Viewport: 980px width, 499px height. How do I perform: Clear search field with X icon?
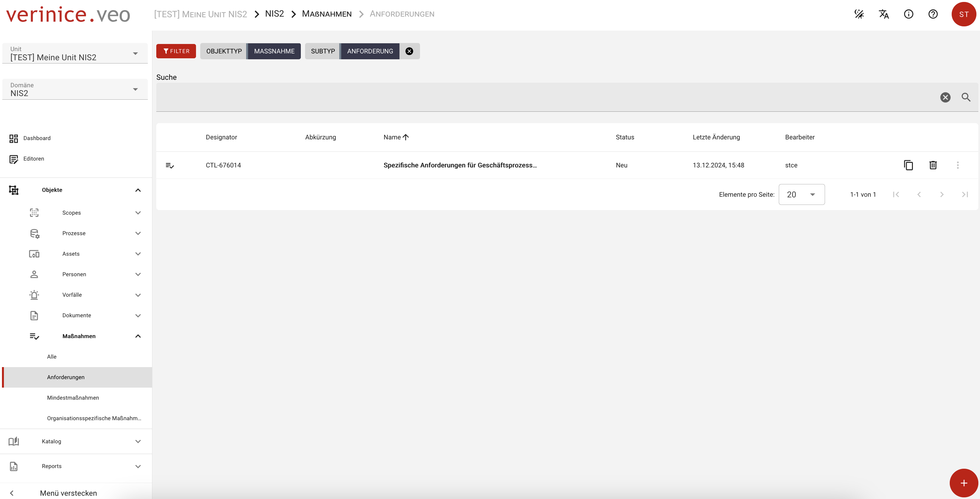[x=945, y=97]
